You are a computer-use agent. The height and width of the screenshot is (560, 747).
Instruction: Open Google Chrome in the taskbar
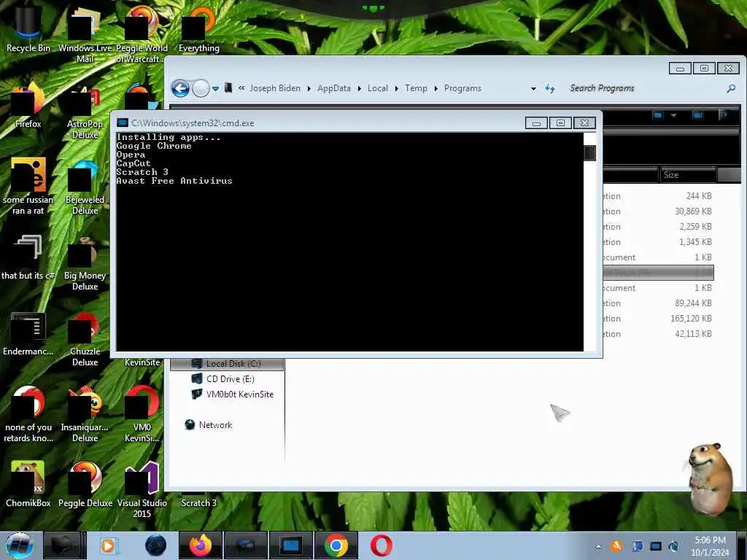(336, 545)
